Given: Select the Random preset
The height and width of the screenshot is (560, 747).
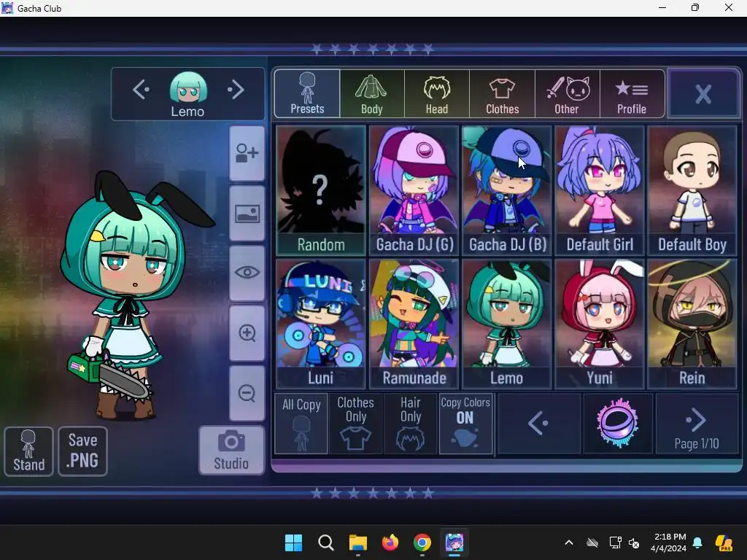Looking at the screenshot, I should [321, 190].
